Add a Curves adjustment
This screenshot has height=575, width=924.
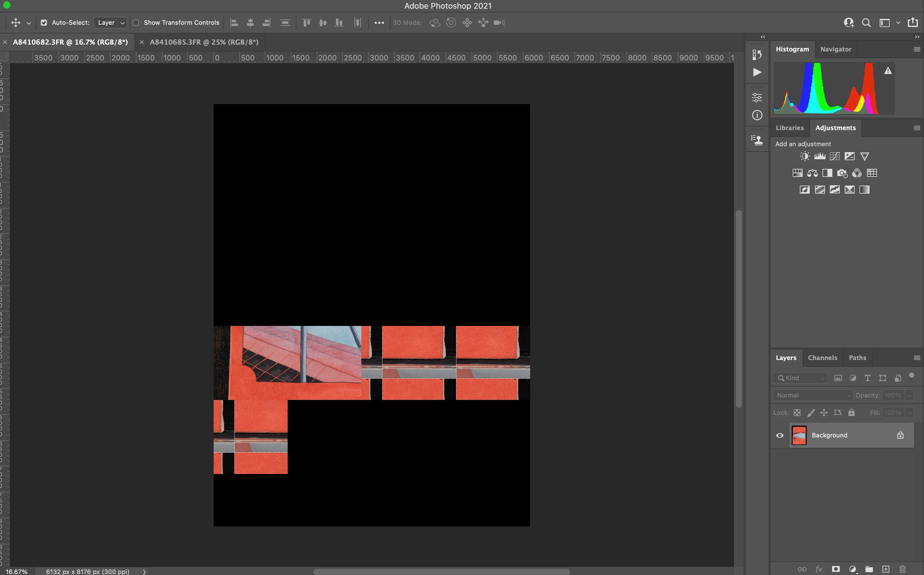[835, 156]
